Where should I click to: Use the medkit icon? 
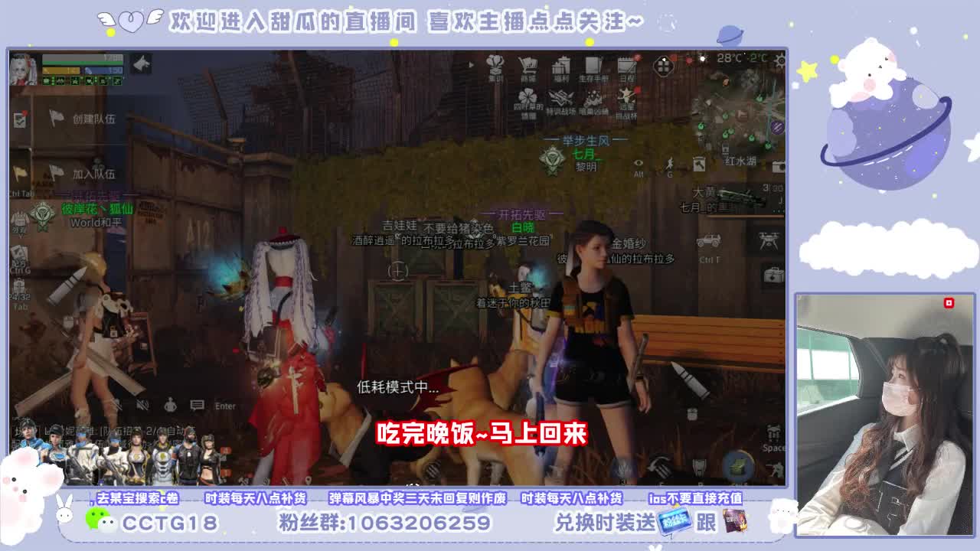coord(773,275)
